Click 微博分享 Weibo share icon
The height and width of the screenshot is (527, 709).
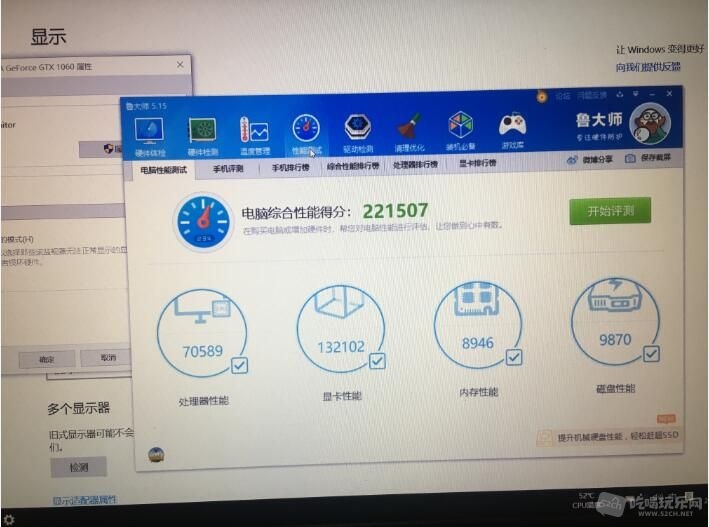pos(572,160)
